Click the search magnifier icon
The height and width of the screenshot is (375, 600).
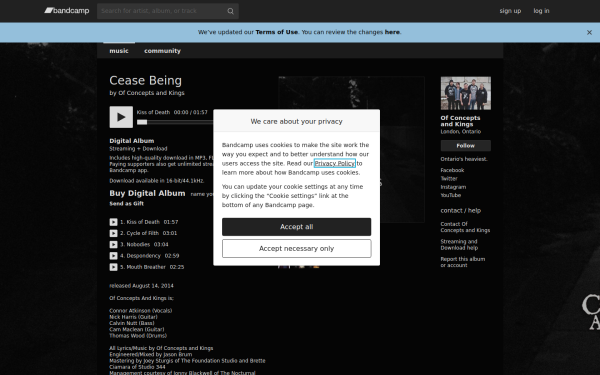pos(230,11)
